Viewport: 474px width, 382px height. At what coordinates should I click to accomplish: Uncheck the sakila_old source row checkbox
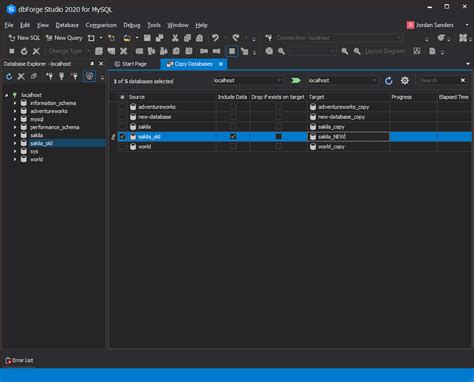[x=123, y=137]
